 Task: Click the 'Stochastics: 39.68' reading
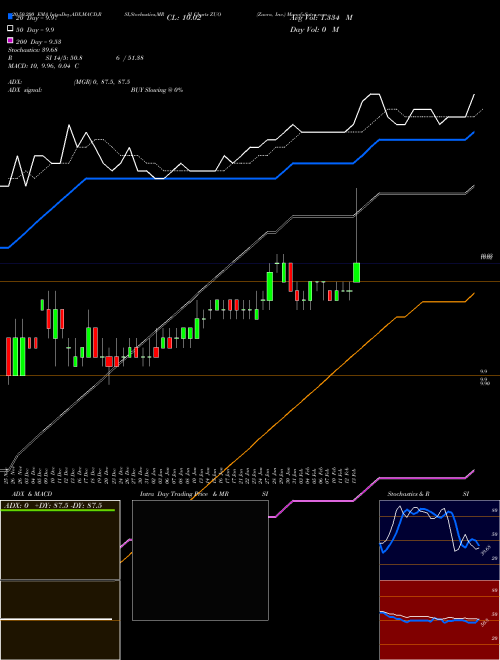32,50
